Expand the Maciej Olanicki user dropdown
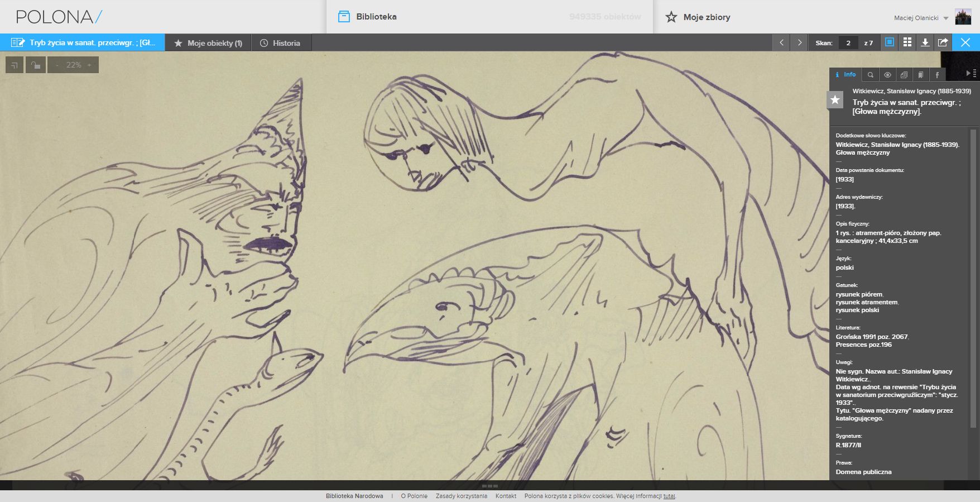This screenshot has width=980, height=502. point(945,18)
